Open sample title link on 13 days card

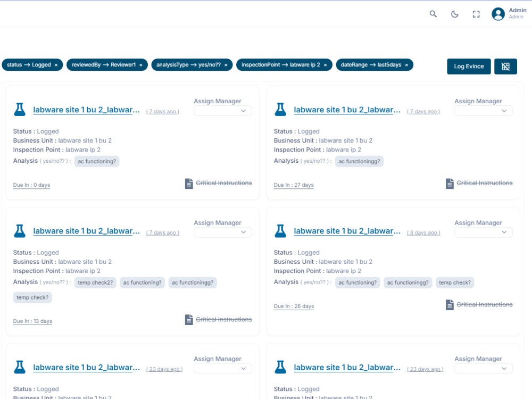[87, 231]
